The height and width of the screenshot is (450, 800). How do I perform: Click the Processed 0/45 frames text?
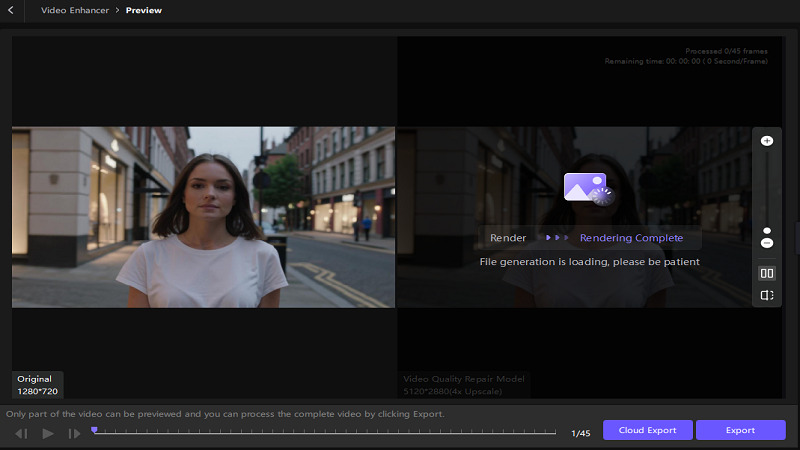[x=726, y=51]
